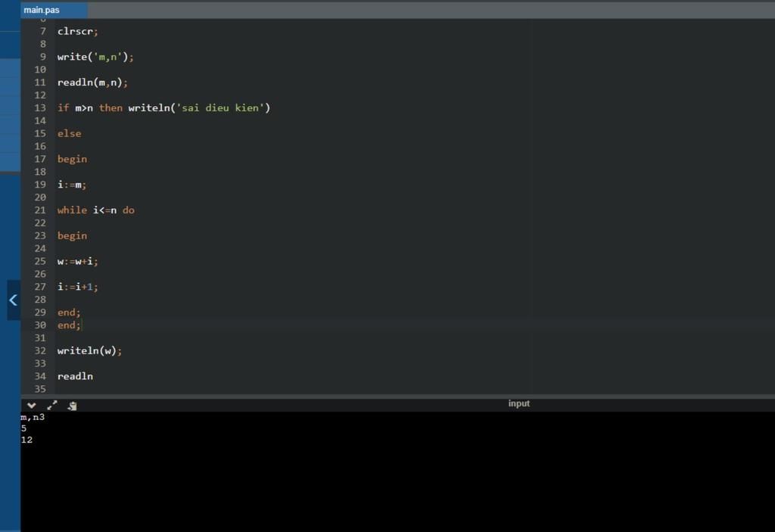Image resolution: width=775 pixels, height=532 pixels.
Task: Click the while i<=n do line
Action: (x=96, y=210)
